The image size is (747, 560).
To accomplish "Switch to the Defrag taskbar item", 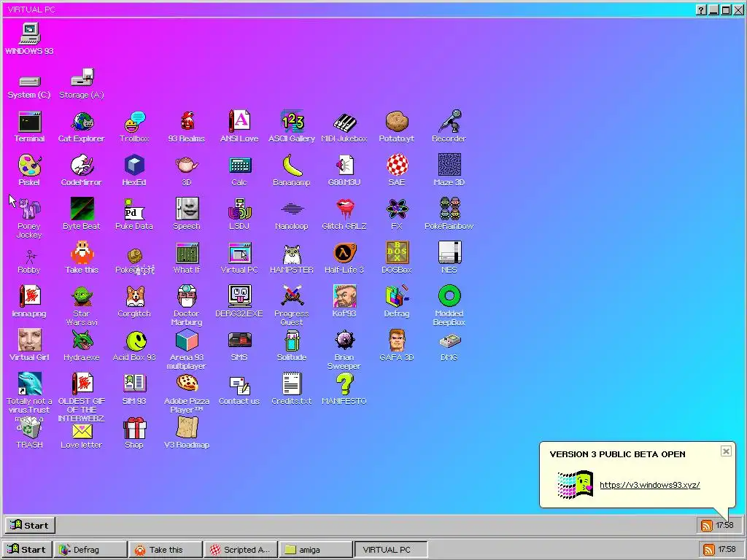I will click(90, 550).
